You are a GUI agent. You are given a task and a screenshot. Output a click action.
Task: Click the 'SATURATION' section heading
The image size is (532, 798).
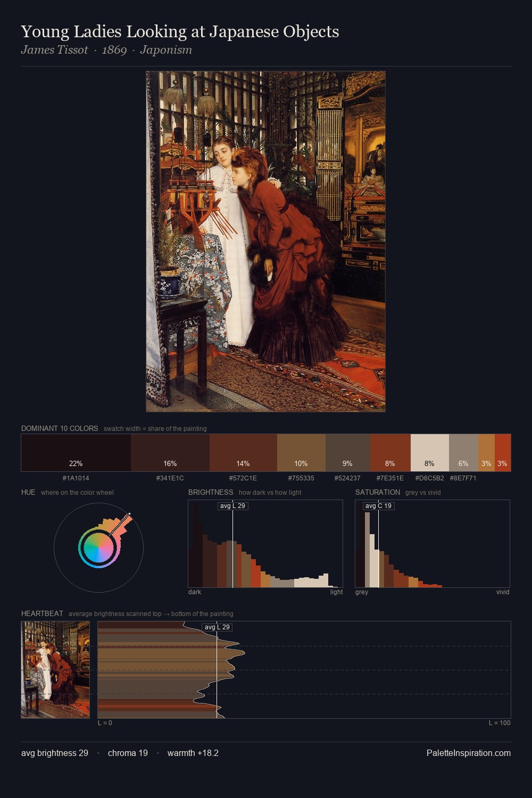378,492
